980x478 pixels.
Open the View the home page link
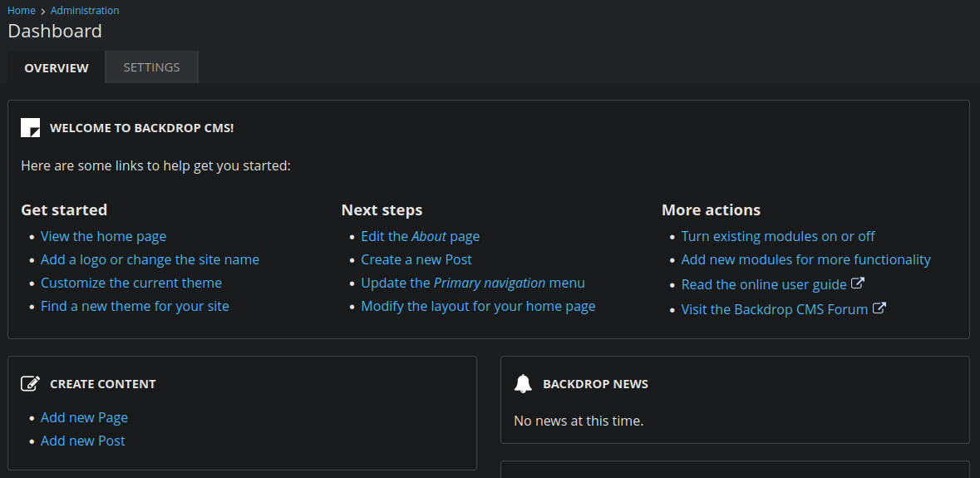pos(103,236)
